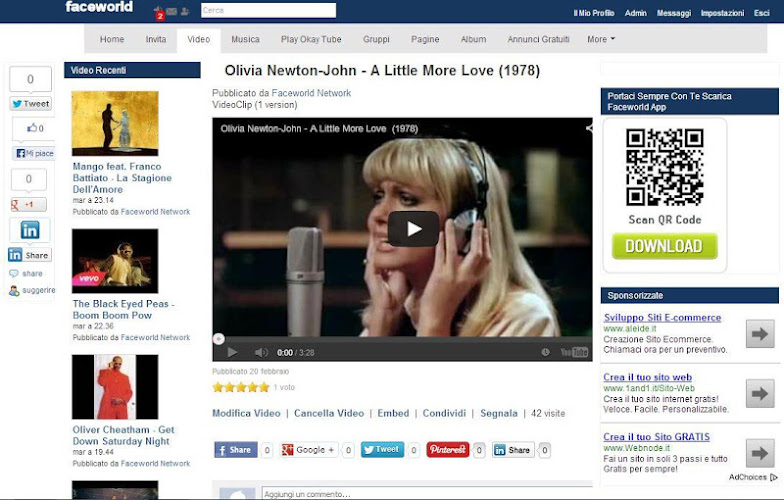Open the envelope messages icon in header
784x500 pixels.
pyautogui.click(x=172, y=11)
